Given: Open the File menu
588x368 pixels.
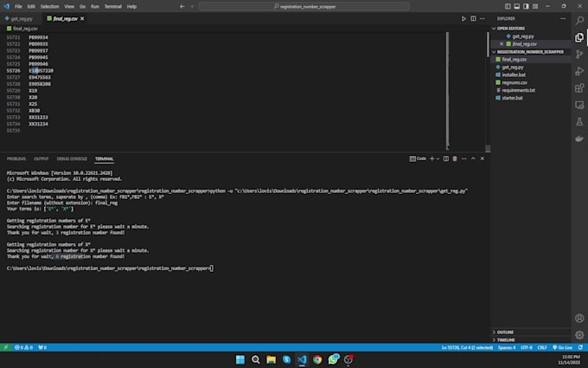Looking at the screenshot, I should [x=18, y=6].
